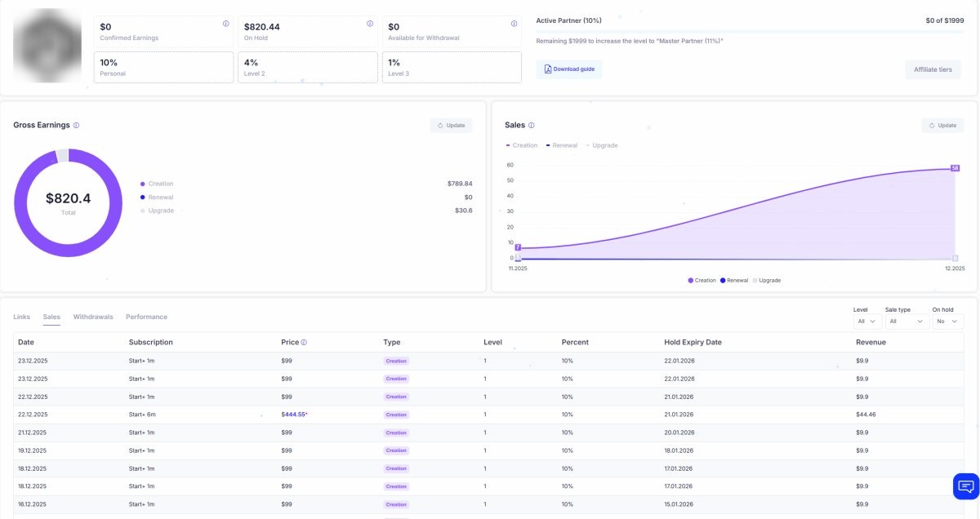Click the info icon beside Confirmed Earnings
This screenshot has height=519, width=980.
pyautogui.click(x=225, y=22)
